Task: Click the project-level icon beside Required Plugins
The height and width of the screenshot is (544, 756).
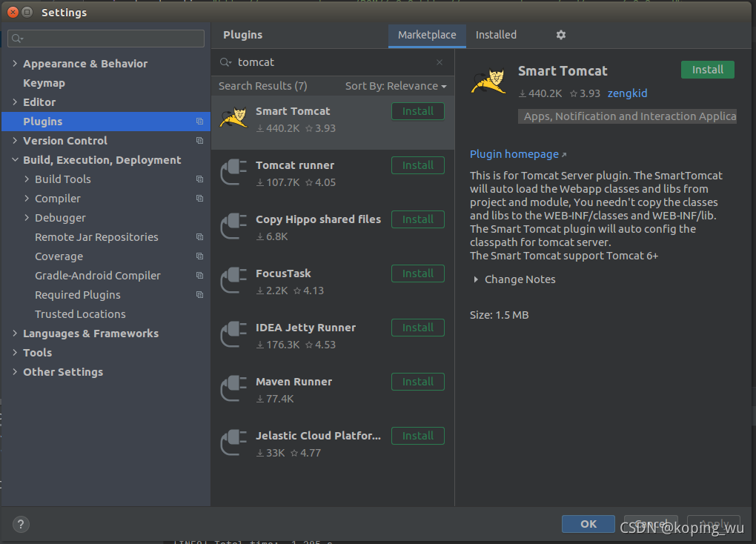Action: (x=199, y=295)
